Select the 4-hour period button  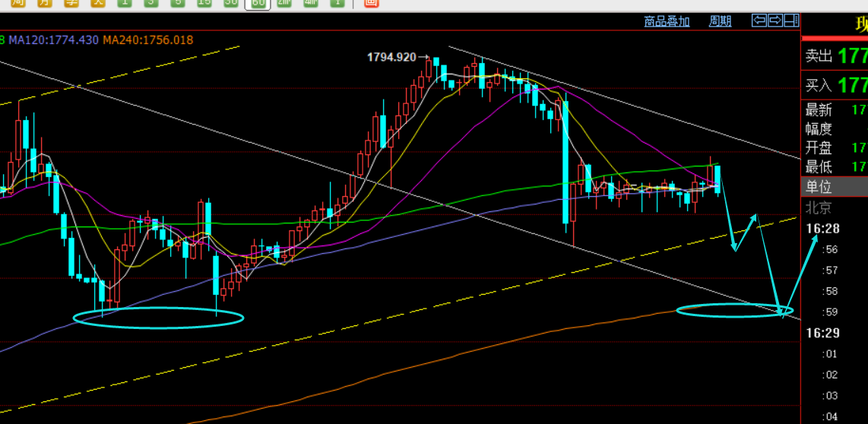[311, 3]
